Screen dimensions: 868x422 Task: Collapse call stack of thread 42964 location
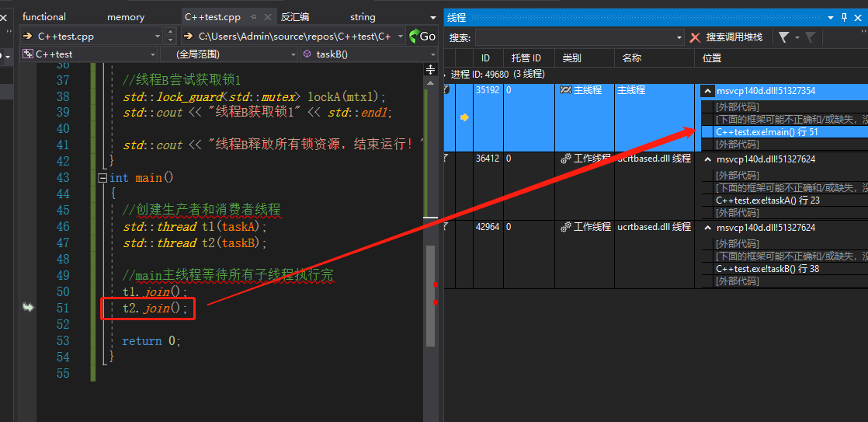pos(707,228)
